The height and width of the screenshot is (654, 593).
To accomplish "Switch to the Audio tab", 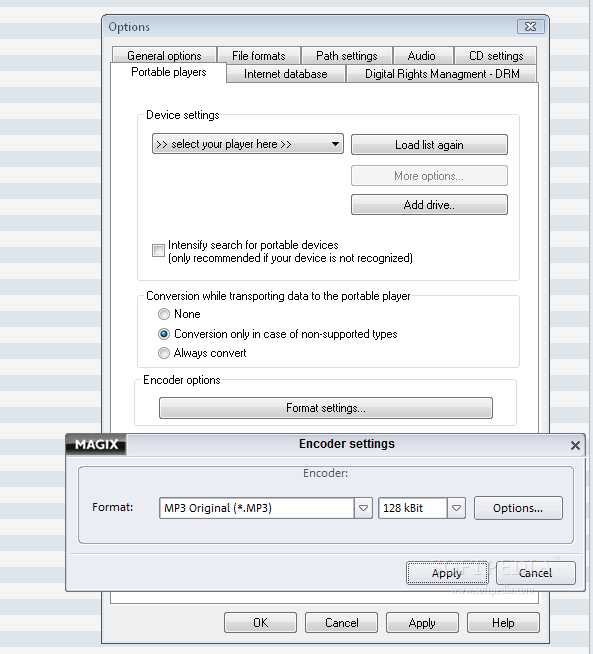I will click(421, 55).
